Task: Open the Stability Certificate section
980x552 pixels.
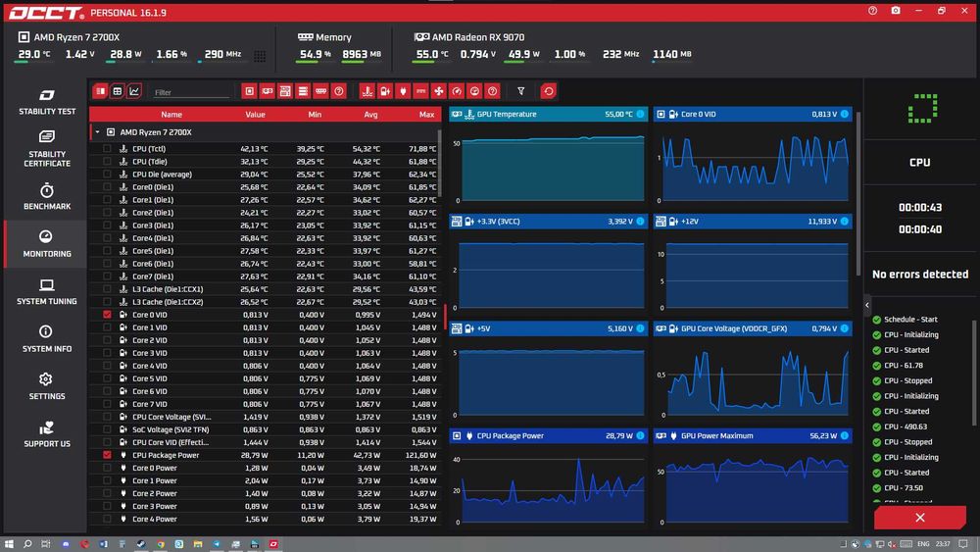Action: [47, 149]
